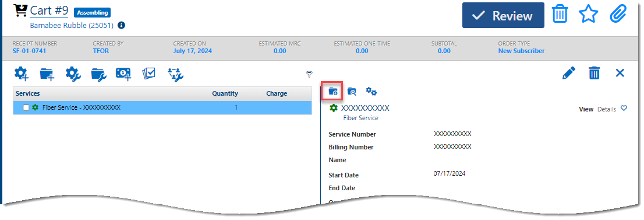Edit service with the pencil icon
The width and height of the screenshot is (644, 220).
pos(569,74)
